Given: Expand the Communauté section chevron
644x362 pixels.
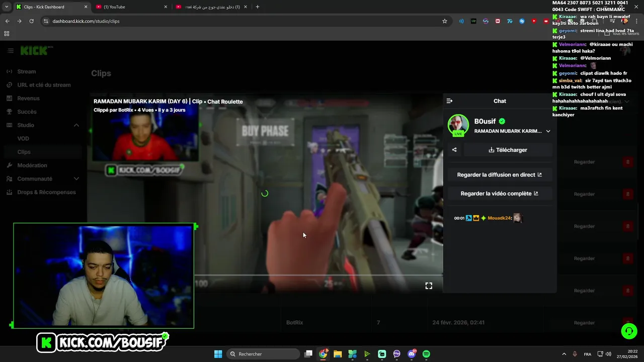Looking at the screenshot, I should click(76, 178).
